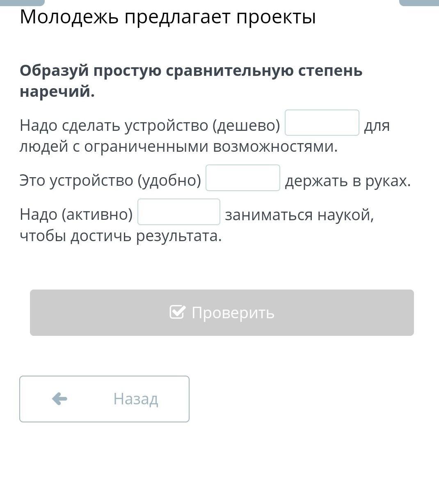Image resolution: width=439 pixels, height=504 pixels.
Task: Focus the blank field after (дешево)
Action: [322, 123]
